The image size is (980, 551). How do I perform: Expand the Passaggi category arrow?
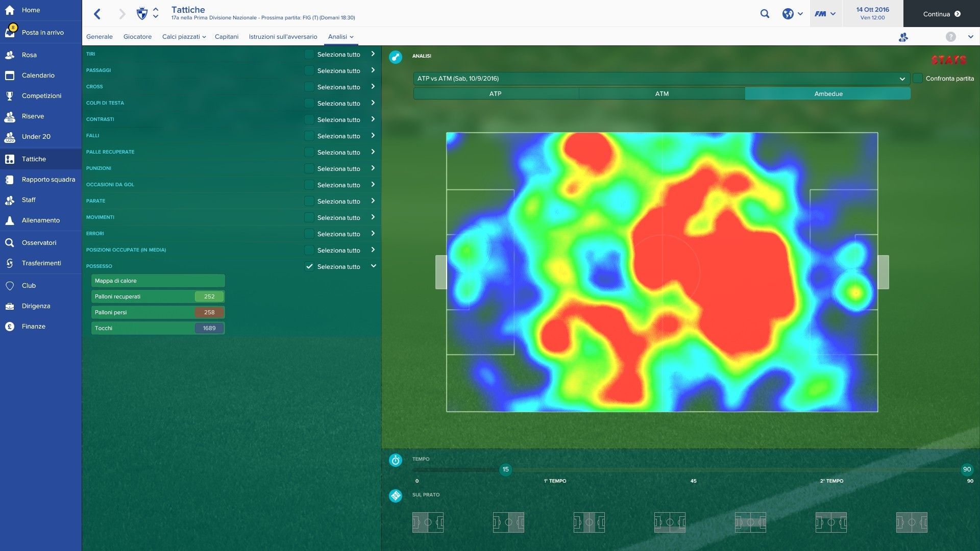373,70
